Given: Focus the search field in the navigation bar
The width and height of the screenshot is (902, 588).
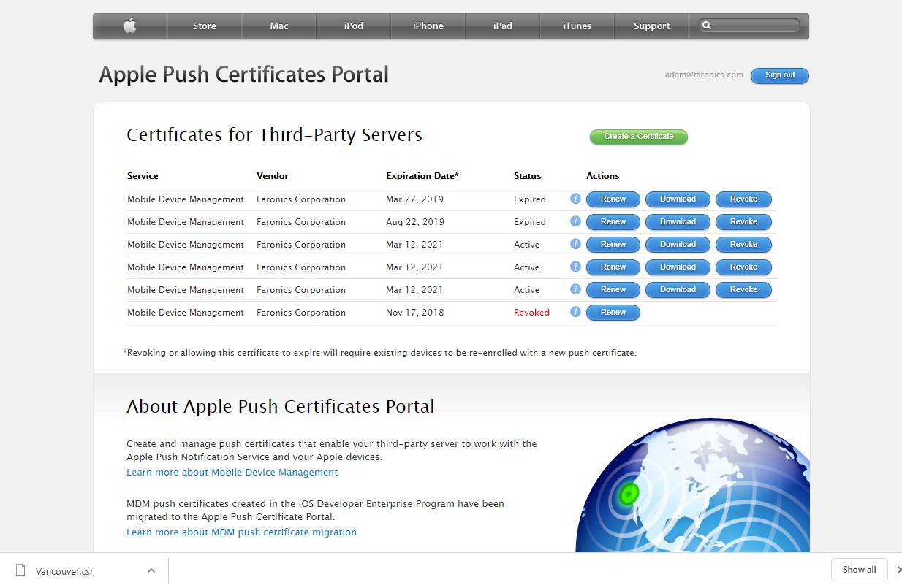Looking at the screenshot, I should click(749, 26).
